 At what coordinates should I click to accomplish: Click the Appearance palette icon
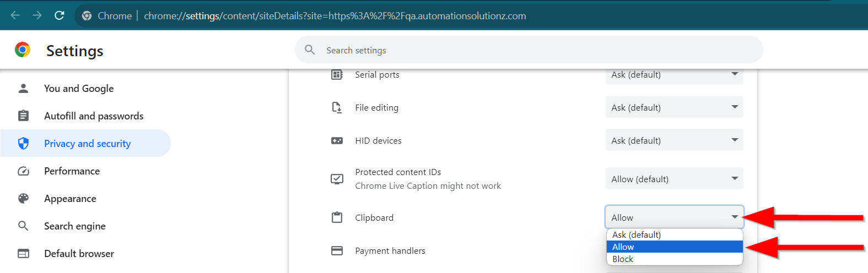[23, 199]
